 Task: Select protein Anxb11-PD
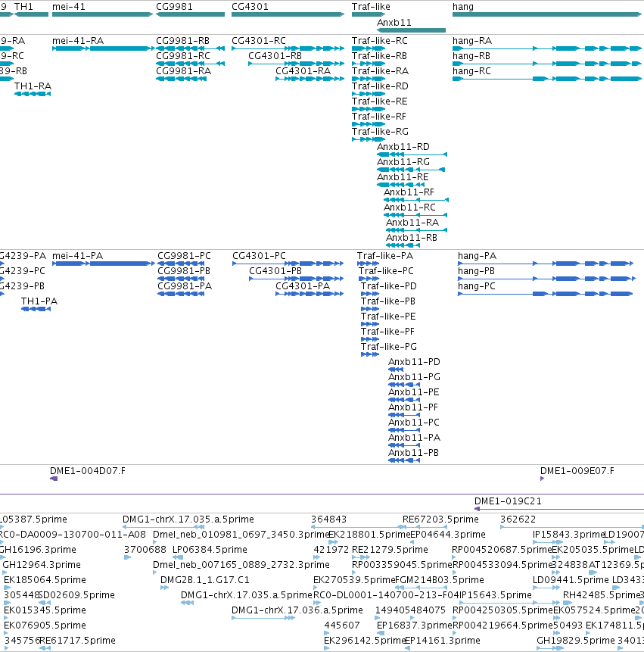pyautogui.click(x=396, y=370)
